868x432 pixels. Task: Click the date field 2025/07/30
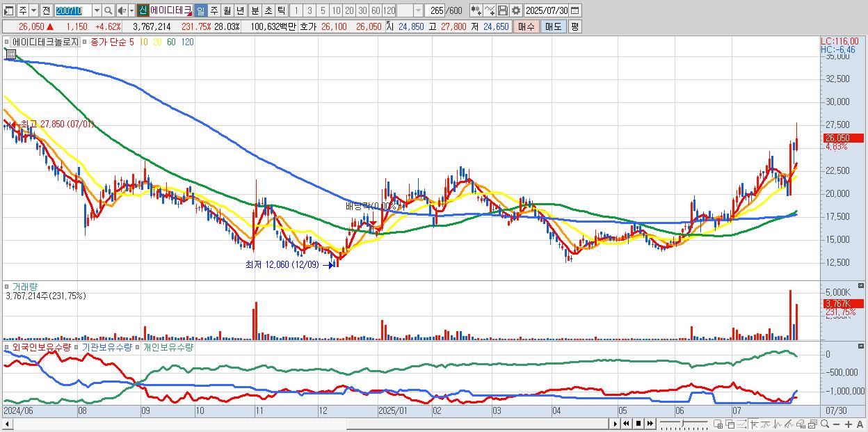click(547, 10)
